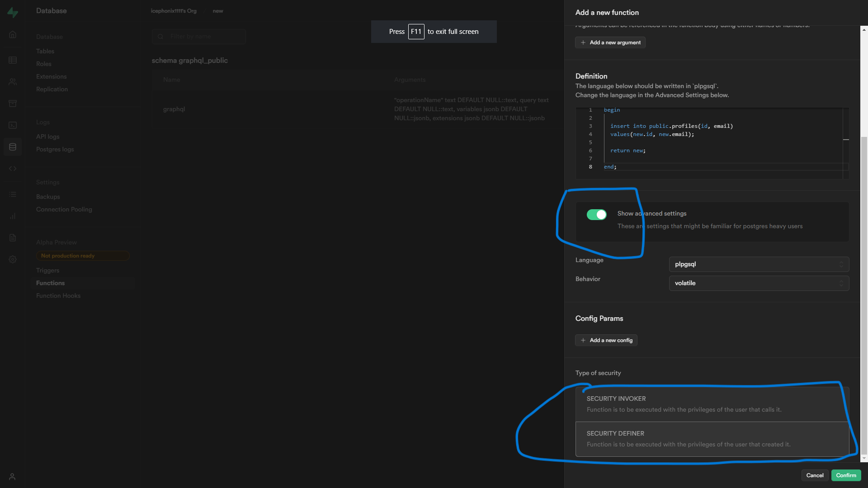The height and width of the screenshot is (488, 868).
Task: Open project Settings gear icon
Action: [x=13, y=259]
